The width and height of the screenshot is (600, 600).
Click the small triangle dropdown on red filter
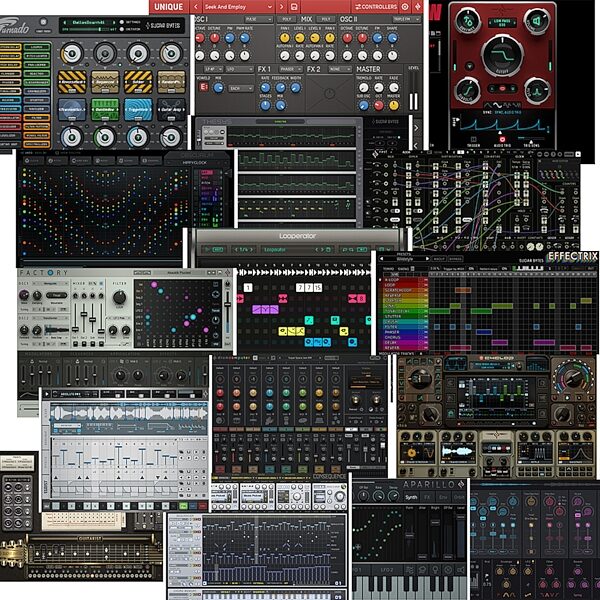[x=470, y=65]
